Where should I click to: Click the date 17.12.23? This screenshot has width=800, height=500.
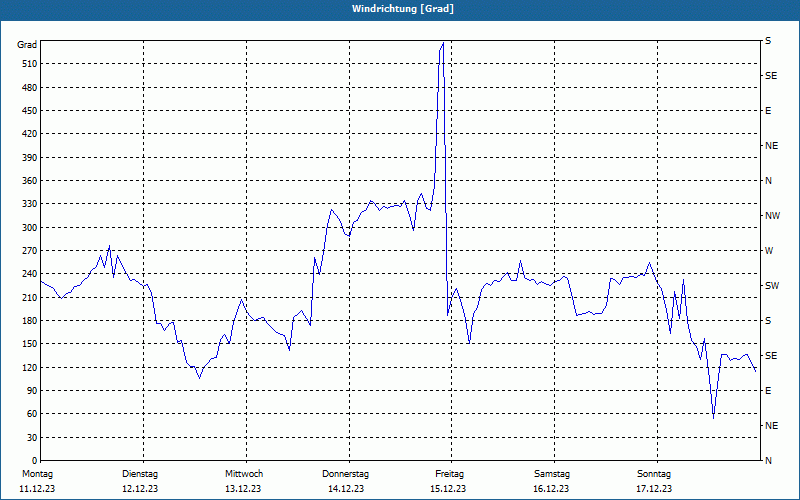coord(654,489)
